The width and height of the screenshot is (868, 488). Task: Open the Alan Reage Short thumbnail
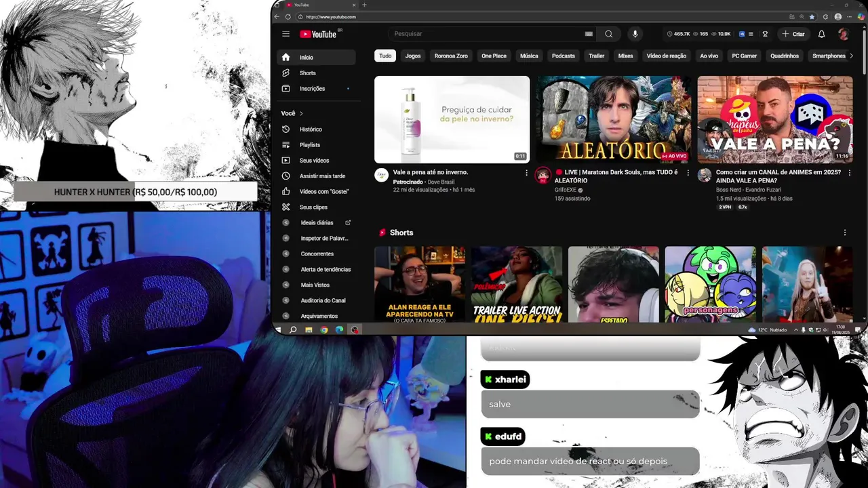(x=420, y=284)
